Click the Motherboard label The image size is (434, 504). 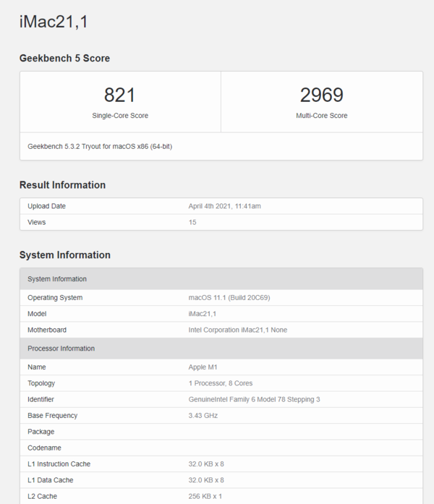pyautogui.click(x=47, y=330)
